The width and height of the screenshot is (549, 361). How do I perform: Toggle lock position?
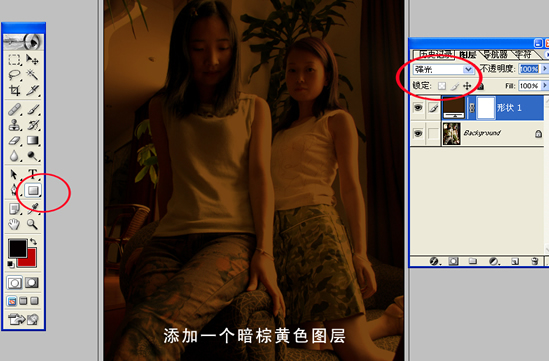pos(467,86)
